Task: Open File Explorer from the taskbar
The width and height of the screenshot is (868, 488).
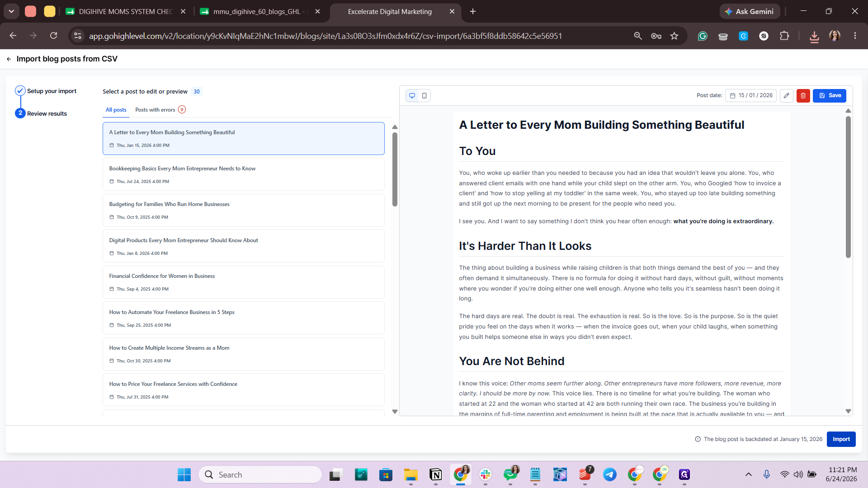Action: coord(411,475)
